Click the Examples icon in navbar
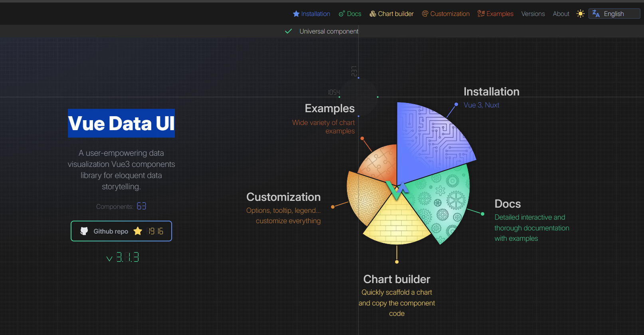 481,14
